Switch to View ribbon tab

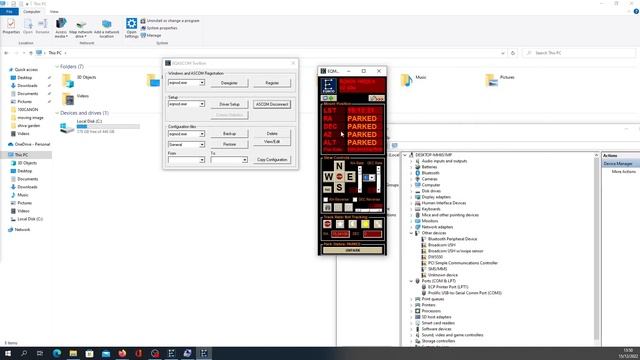(x=54, y=11)
